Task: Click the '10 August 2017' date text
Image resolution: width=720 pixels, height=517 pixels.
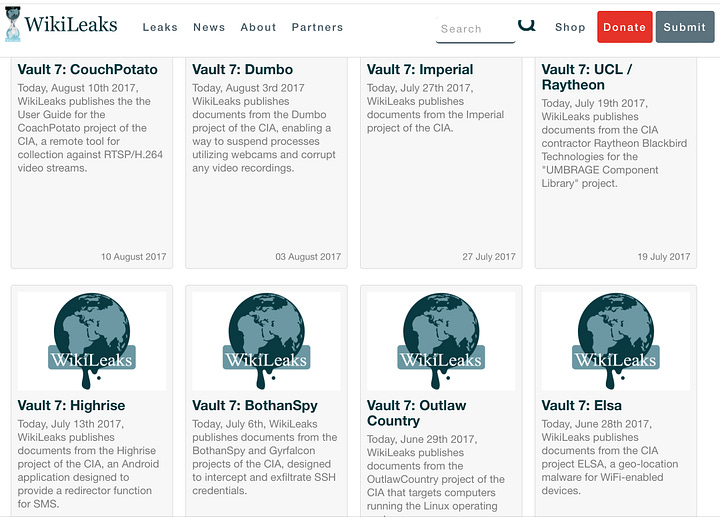Action: [x=134, y=257]
